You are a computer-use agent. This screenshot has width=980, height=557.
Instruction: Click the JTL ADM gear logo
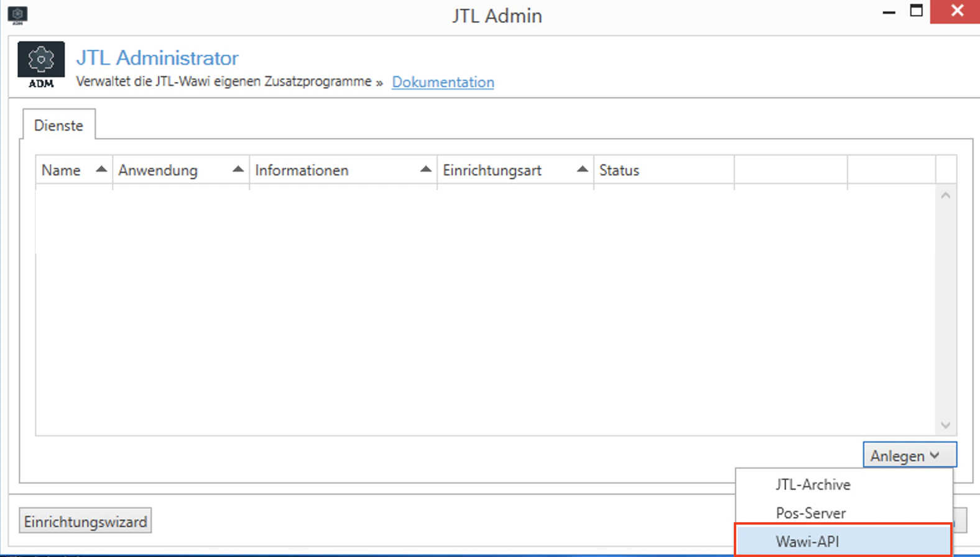tap(41, 65)
